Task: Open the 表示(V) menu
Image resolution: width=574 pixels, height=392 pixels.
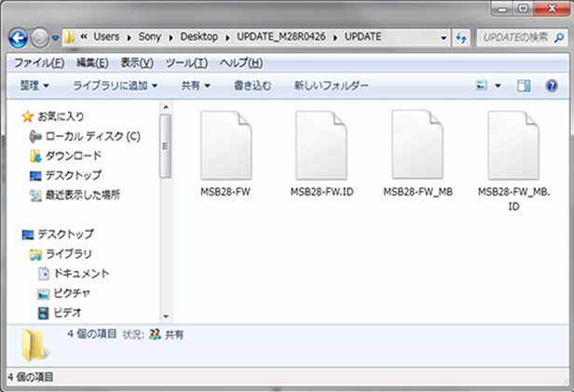Action: (x=138, y=62)
